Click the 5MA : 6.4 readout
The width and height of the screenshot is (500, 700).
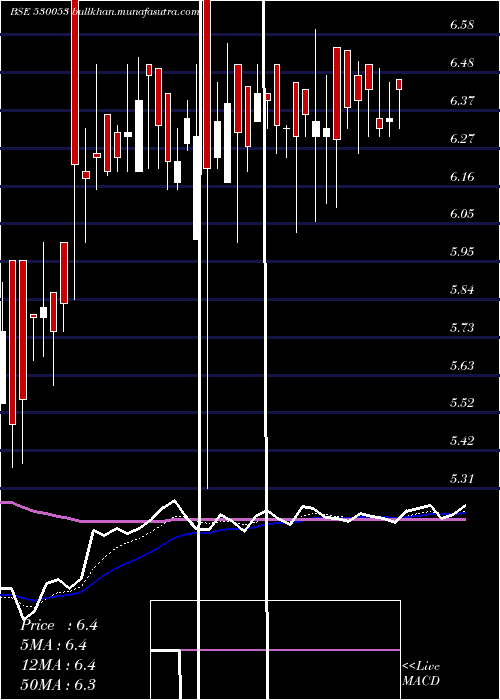(54, 645)
